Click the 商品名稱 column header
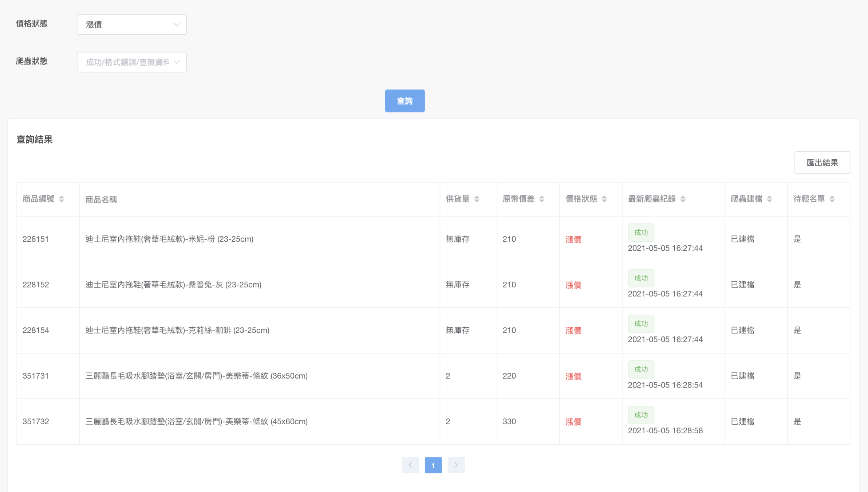The height and width of the screenshot is (492, 868). 101,199
